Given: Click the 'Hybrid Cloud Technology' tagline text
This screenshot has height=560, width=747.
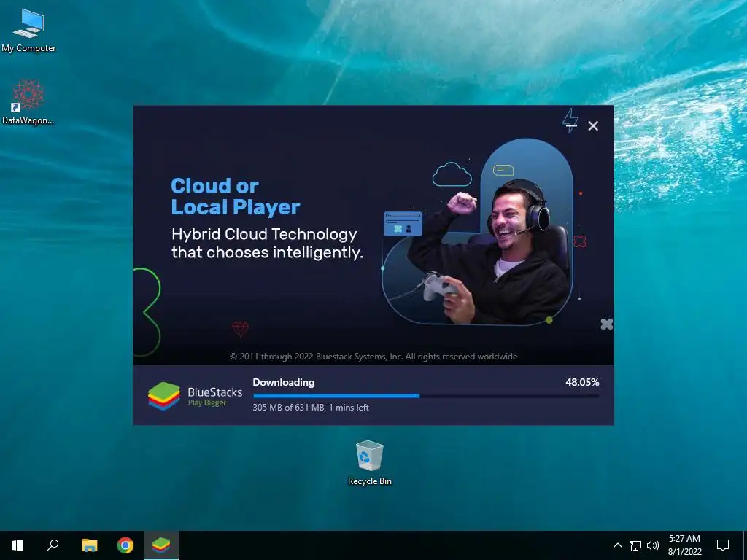Looking at the screenshot, I should click(x=267, y=244).
